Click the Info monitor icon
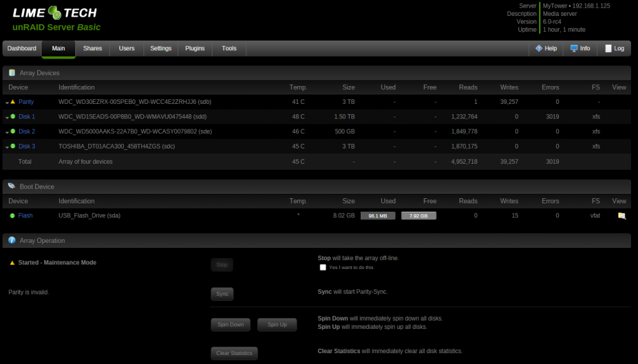The height and width of the screenshot is (364, 638). point(574,48)
